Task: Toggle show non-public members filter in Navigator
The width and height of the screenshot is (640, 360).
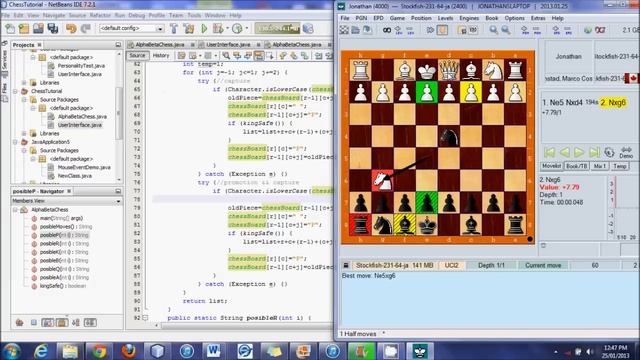Action: (x=62, y=322)
